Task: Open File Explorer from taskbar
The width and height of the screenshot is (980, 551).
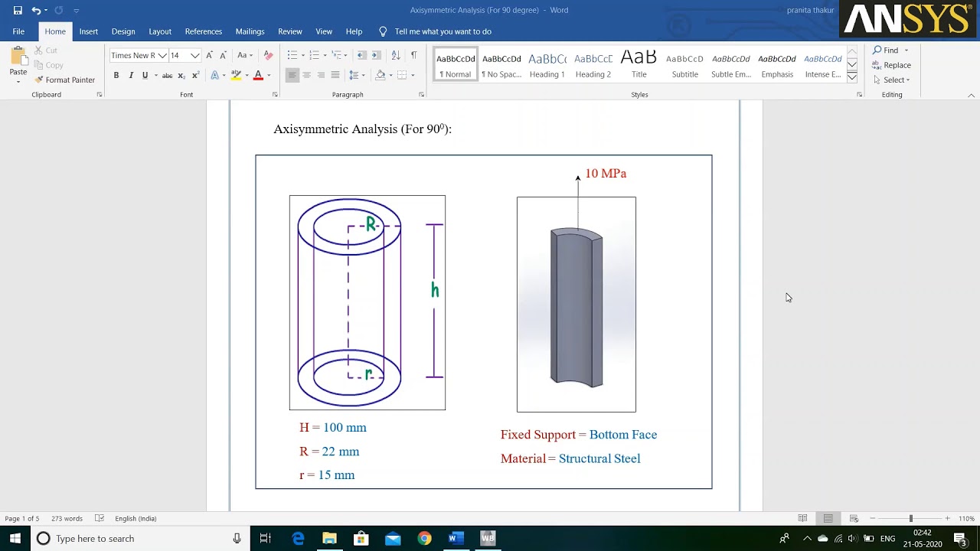Action: tap(329, 539)
